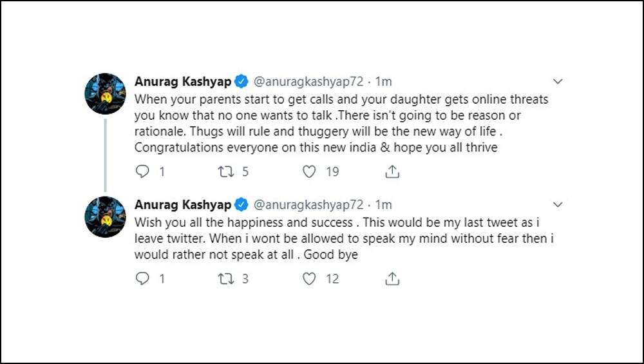
Task: Open the second tweet's dropdown chevron menu
Action: [x=557, y=204]
